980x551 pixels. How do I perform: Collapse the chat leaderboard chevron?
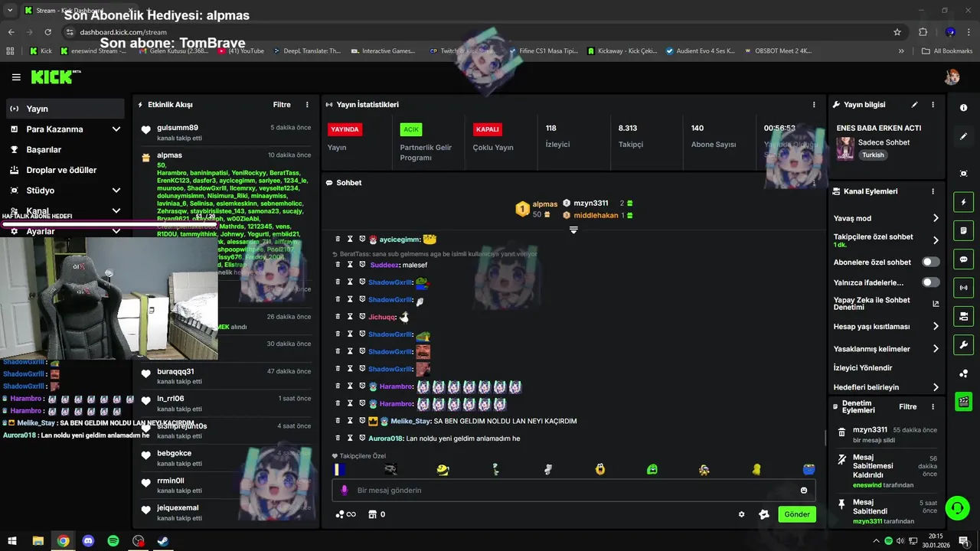coord(574,230)
